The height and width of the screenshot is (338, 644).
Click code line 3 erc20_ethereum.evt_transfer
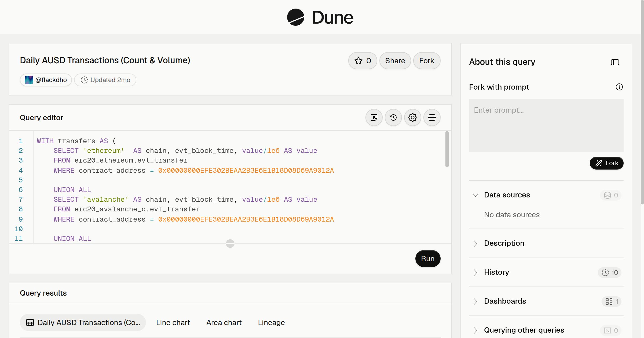[x=131, y=160]
